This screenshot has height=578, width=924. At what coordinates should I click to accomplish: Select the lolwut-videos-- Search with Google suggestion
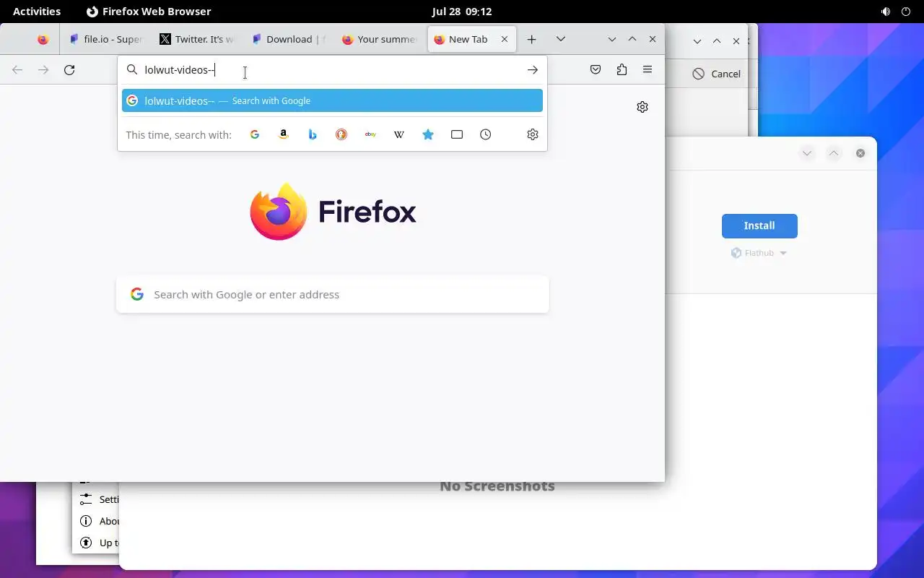[x=332, y=101]
